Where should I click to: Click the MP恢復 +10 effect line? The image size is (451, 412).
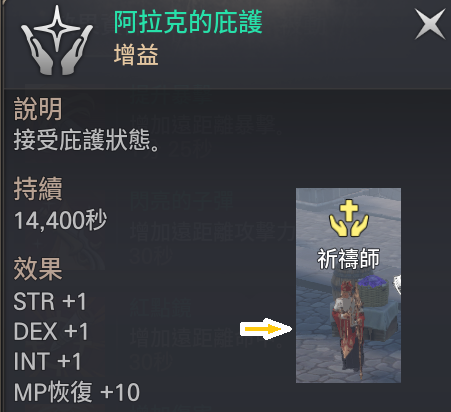pos(77,392)
